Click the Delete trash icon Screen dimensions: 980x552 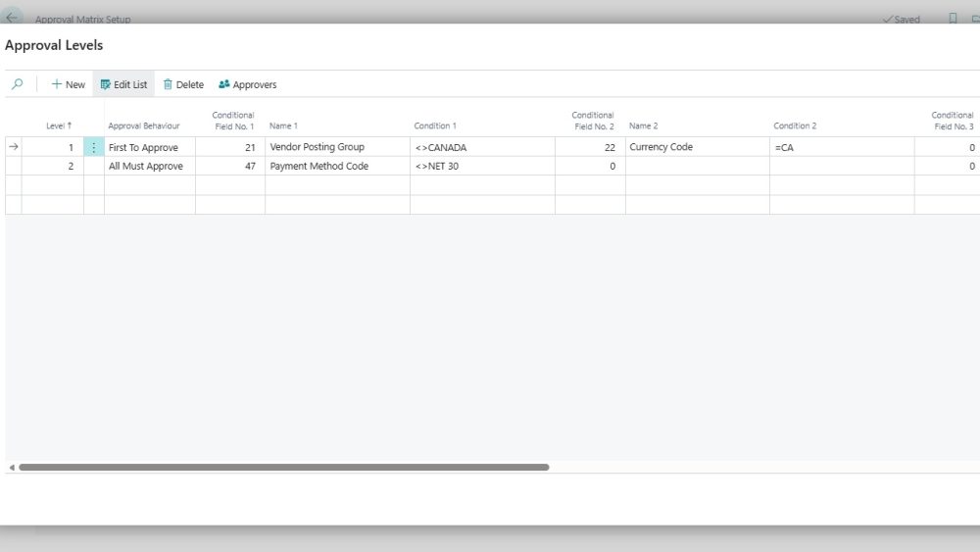pyautogui.click(x=168, y=84)
